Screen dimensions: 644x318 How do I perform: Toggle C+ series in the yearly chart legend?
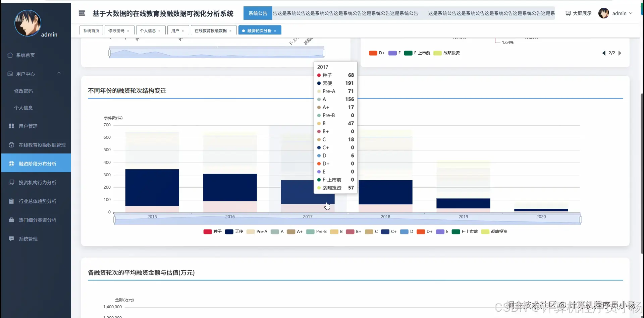click(x=389, y=232)
